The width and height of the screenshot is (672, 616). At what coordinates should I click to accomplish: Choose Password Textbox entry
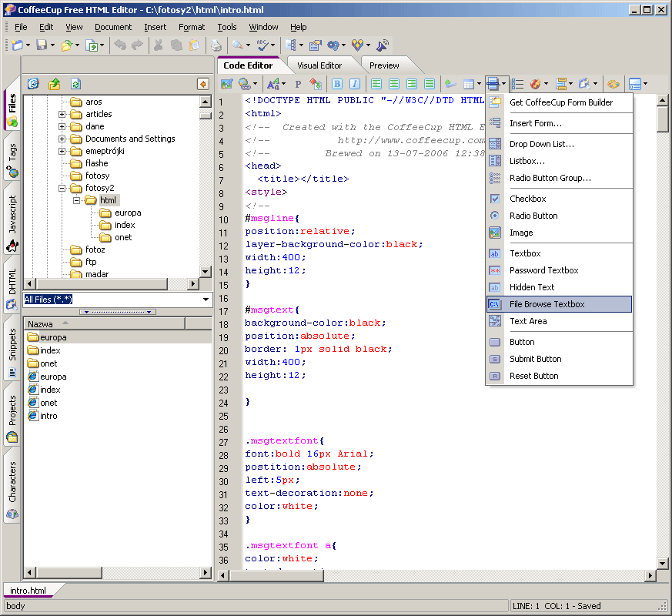pyautogui.click(x=560, y=270)
